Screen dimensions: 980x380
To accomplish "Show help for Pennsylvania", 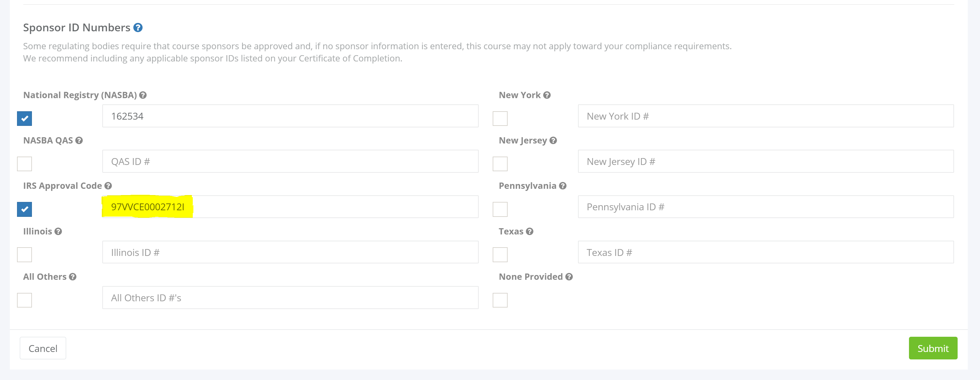I will 563,186.
